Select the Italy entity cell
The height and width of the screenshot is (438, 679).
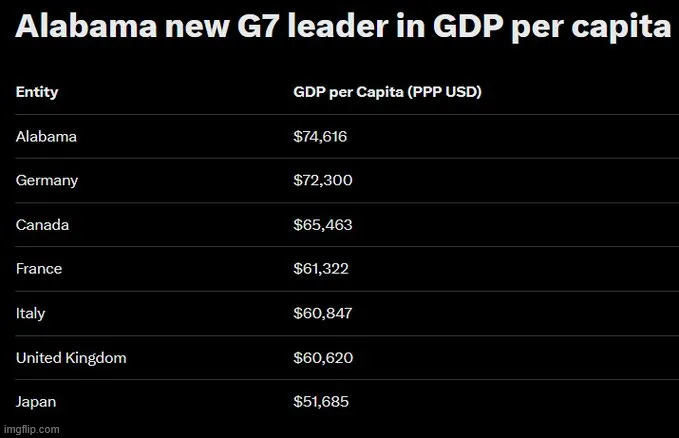[x=30, y=314]
